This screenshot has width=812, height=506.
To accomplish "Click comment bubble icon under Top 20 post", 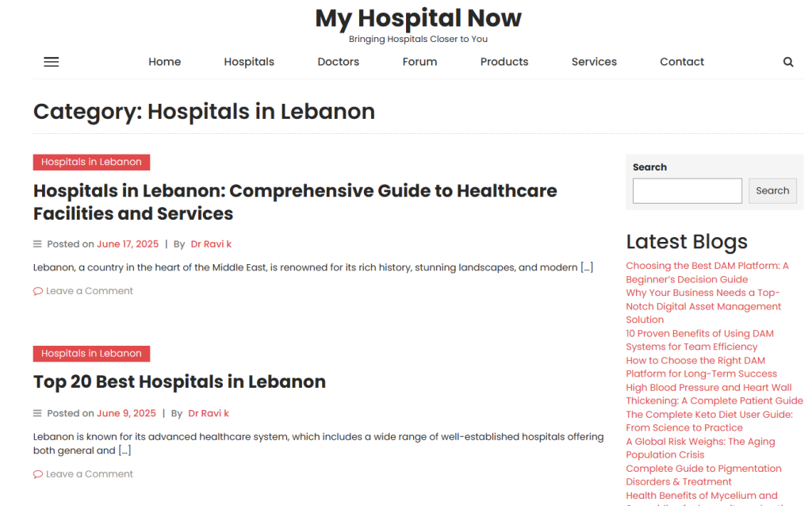I will [38, 474].
